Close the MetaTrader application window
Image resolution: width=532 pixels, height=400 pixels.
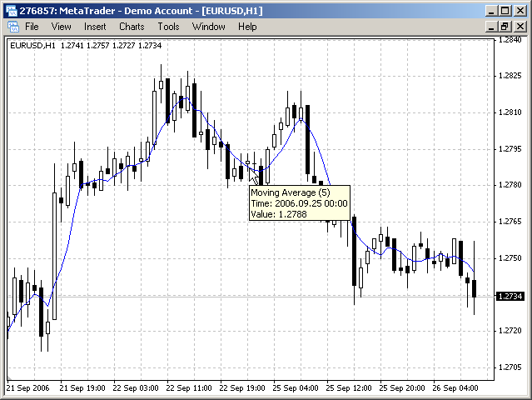click(520, 11)
